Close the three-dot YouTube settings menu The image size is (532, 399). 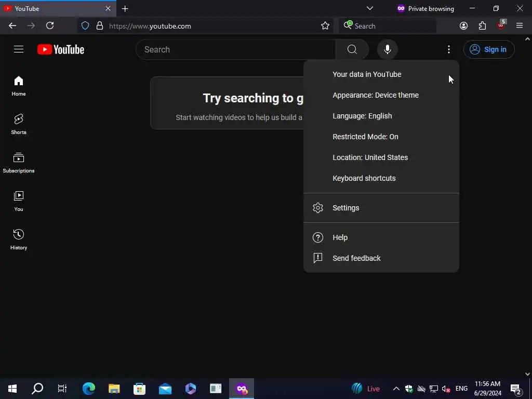[448, 49]
